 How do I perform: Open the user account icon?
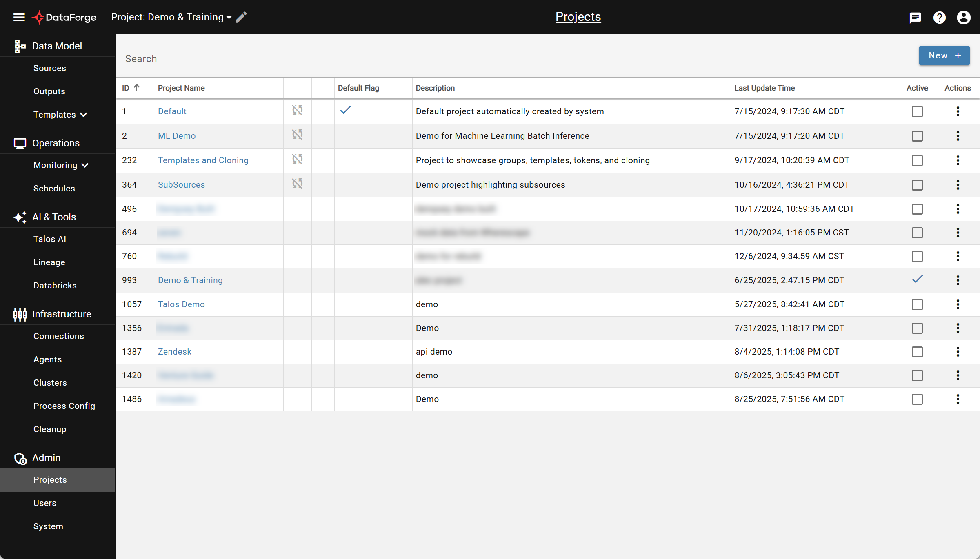(963, 17)
